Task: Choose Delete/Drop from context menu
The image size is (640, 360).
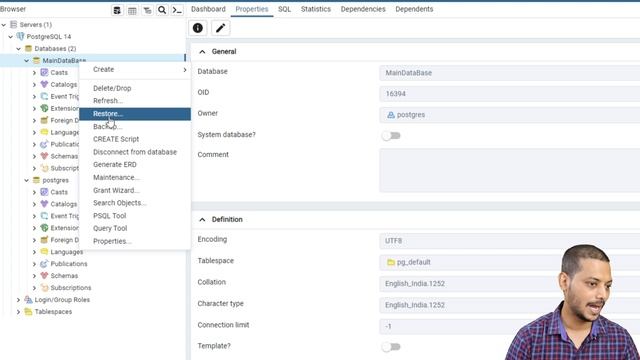Action: pos(135,88)
